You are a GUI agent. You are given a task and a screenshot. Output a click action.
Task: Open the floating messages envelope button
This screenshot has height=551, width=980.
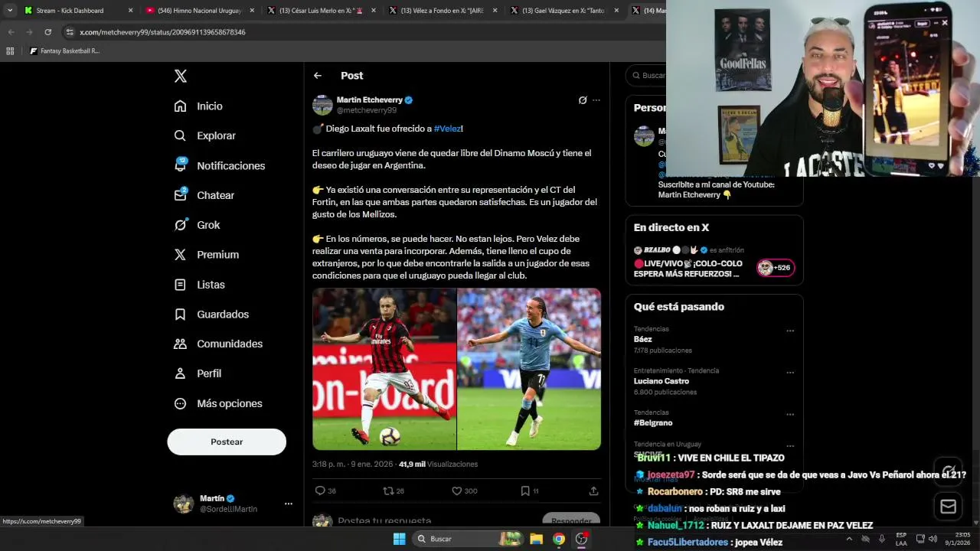949,507
